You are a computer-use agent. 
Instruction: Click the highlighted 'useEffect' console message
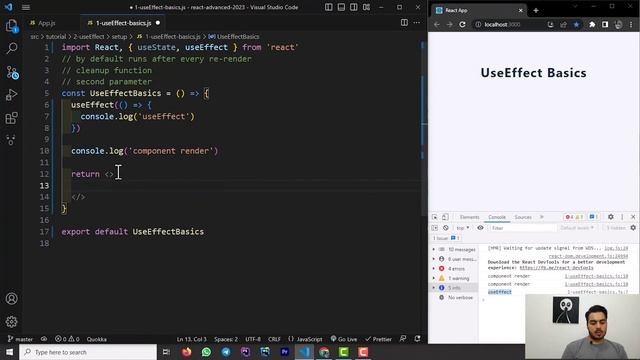point(500,292)
